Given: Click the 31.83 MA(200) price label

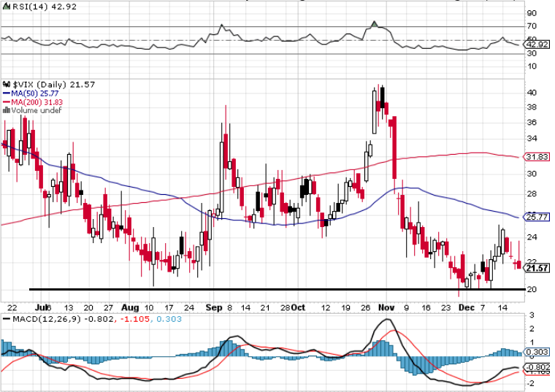Looking at the screenshot, I should pyautogui.click(x=536, y=157).
